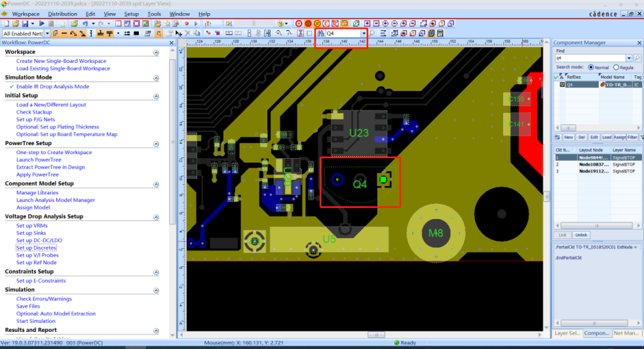
Task: Click the red dashed rectangle select icon
Action: click(x=119, y=24)
